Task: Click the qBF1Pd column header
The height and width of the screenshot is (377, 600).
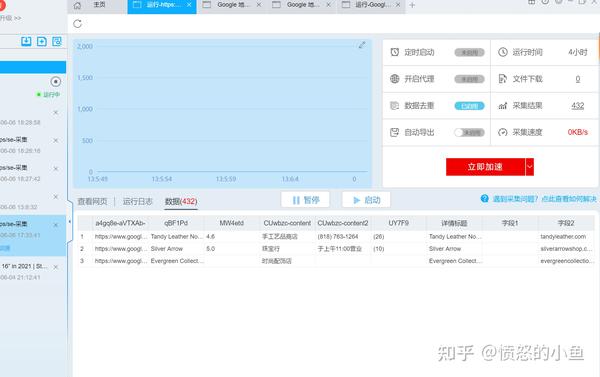Action: (x=176, y=223)
